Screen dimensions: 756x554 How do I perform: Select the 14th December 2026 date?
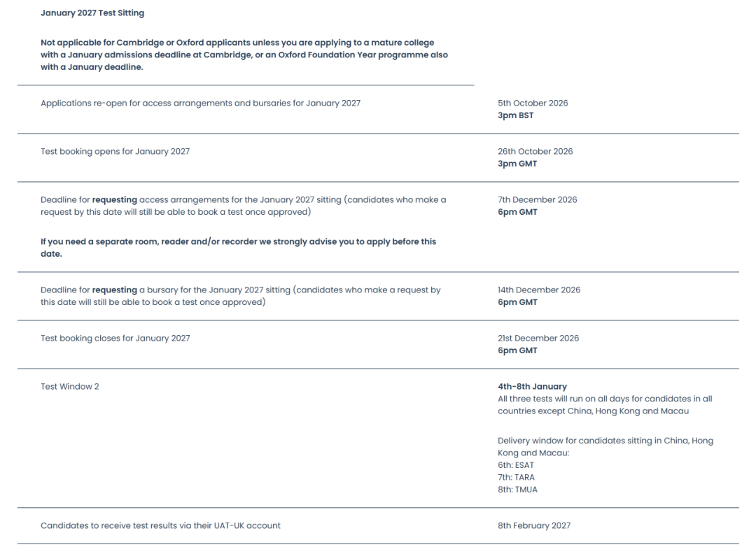click(539, 290)
